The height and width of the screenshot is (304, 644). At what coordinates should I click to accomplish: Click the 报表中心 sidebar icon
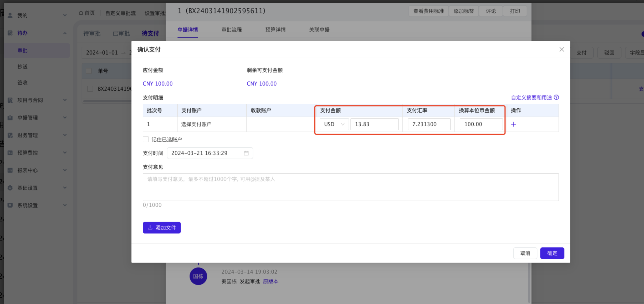pos(10,170)
